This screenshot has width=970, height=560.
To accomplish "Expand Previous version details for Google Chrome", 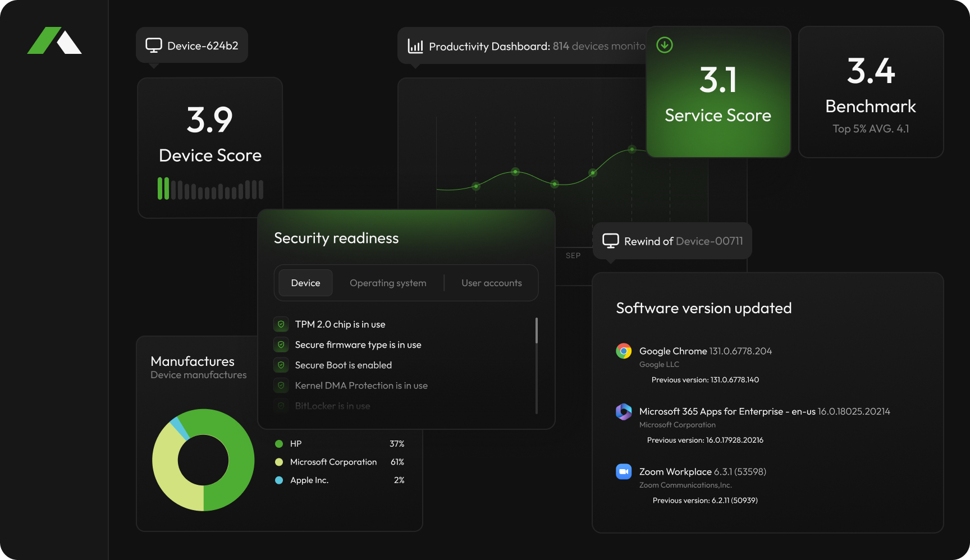I will pyautogui.click(x=704, y=379).
